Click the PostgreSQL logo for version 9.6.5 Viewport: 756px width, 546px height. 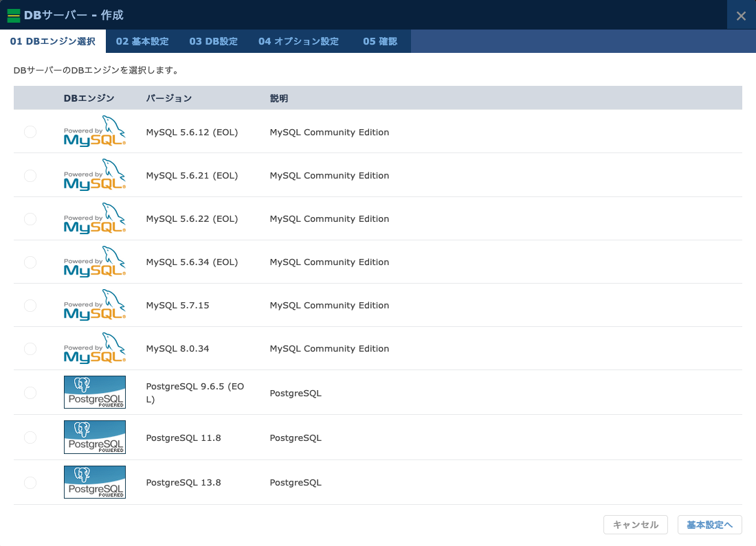pos(94,392)
